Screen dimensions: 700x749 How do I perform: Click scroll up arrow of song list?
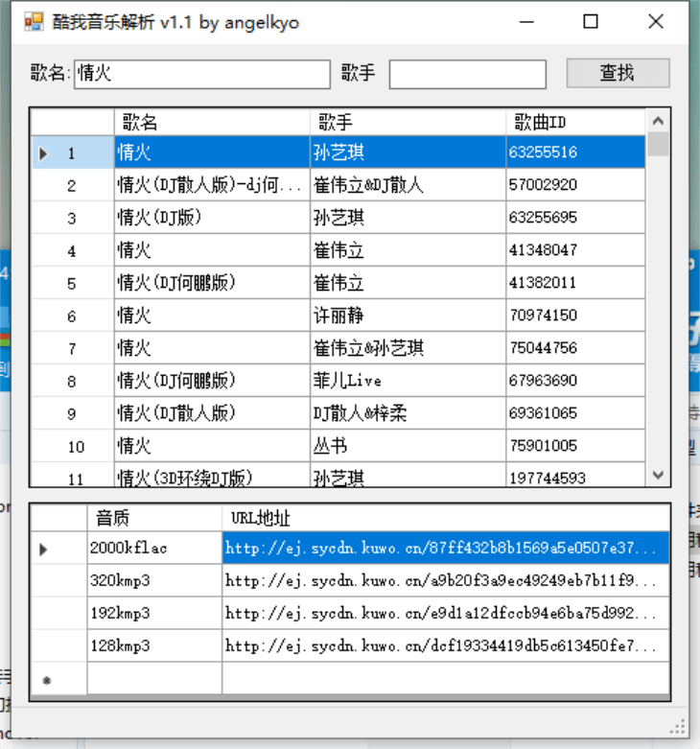(658, 121)
